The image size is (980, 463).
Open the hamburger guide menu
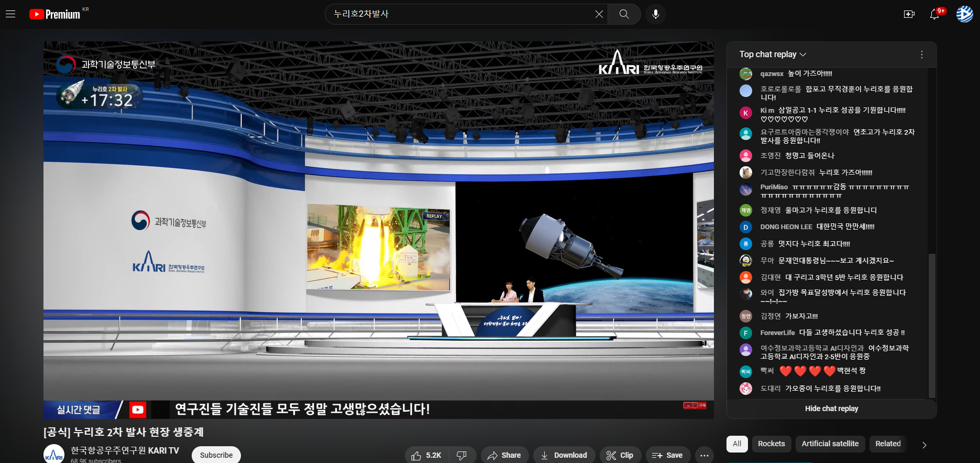point(10,14)
